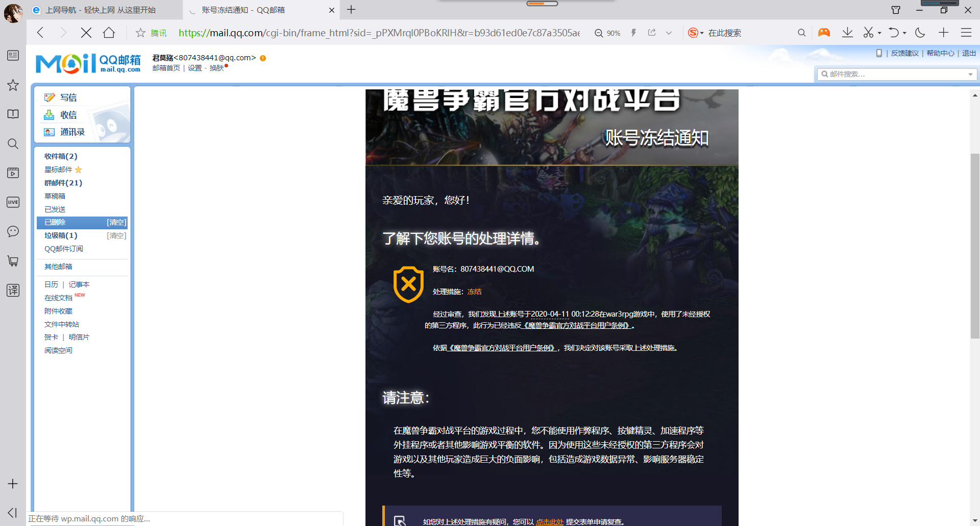Viewport: 980px width, 526px height.
Task: Open 邮箱首页 link
Action: click(166, 68)
